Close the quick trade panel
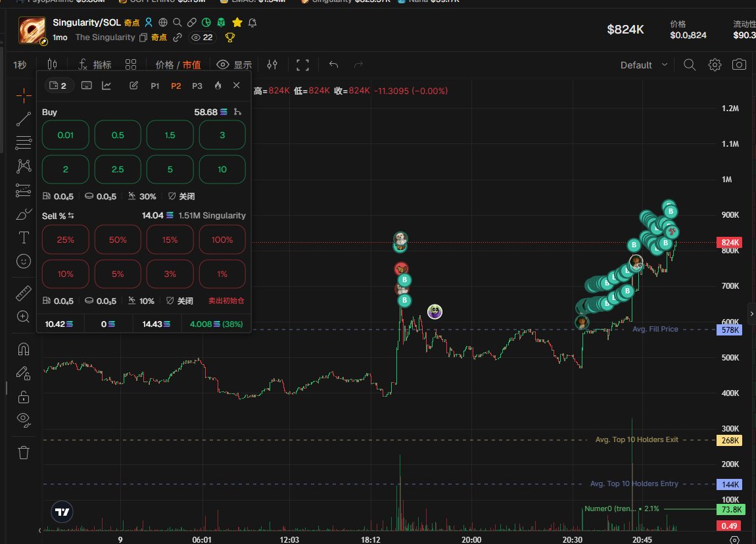 (x=236, y=86)
